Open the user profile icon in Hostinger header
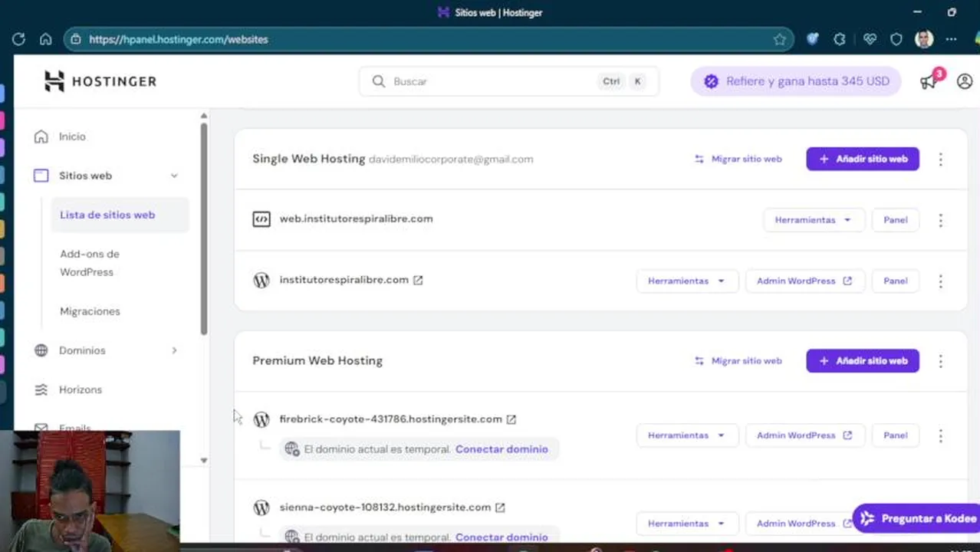This screenshot has width=980, height=552. (965, 81)
